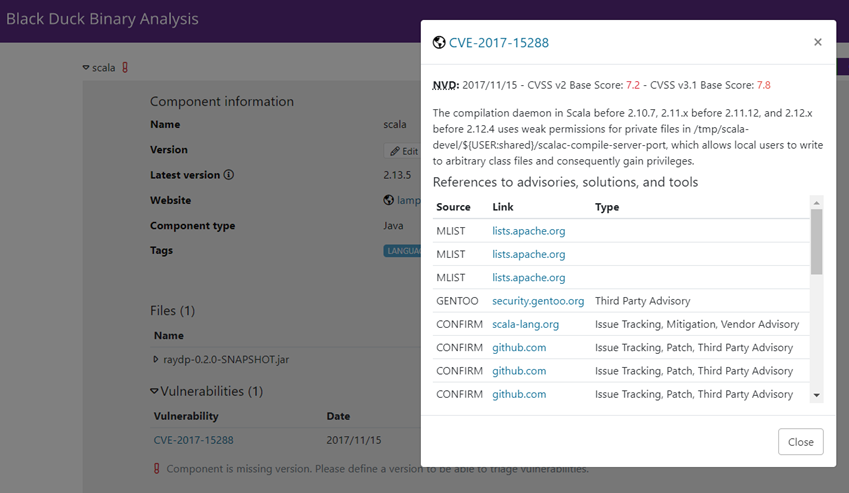Open the first github.com CONFIRM link

[519, 347]
